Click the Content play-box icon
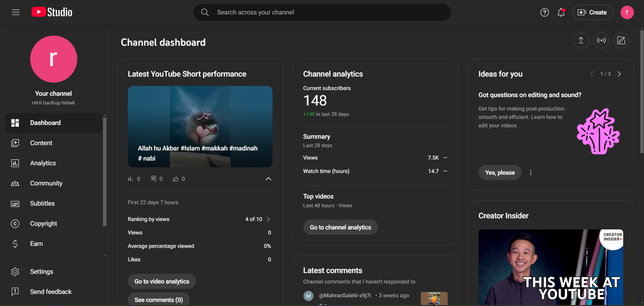Image resolution: width=644 pixels, height=306 pixels. [15, 143]
